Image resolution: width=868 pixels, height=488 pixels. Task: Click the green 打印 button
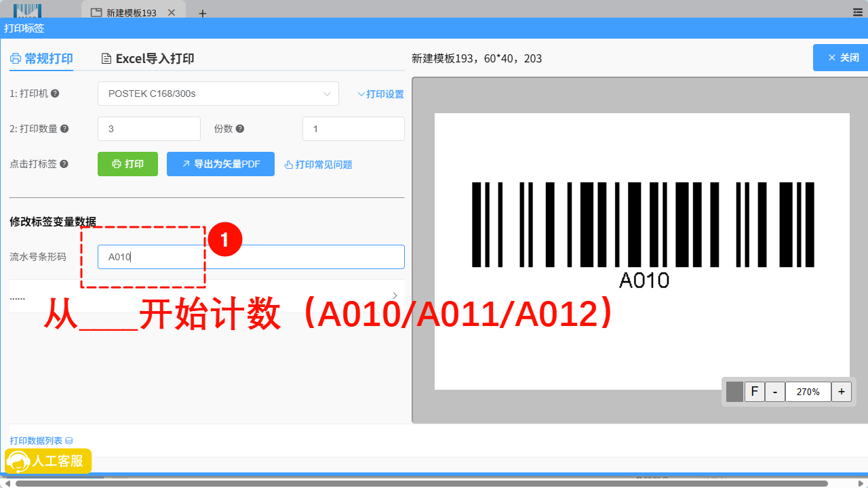coord(127,164)
